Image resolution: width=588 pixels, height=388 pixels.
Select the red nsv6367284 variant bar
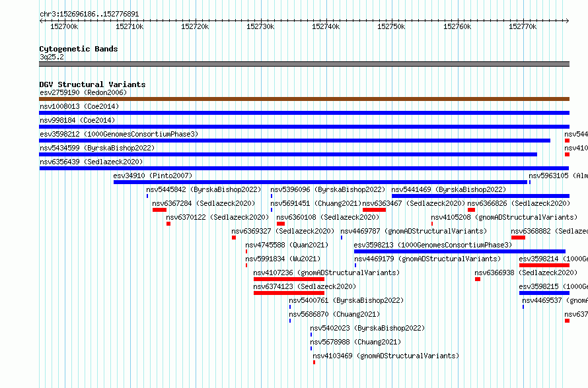(x=159, y=210)
